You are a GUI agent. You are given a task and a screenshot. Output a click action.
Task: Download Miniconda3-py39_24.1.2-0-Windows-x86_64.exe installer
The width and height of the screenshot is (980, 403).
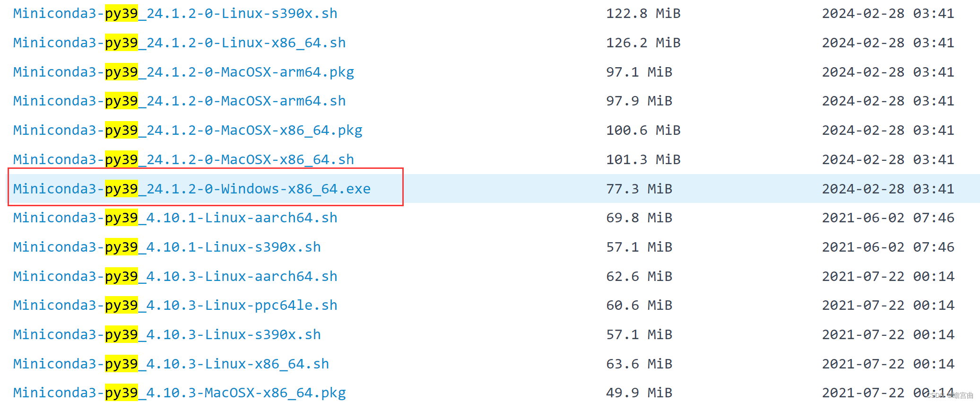(x=192, y=189)
